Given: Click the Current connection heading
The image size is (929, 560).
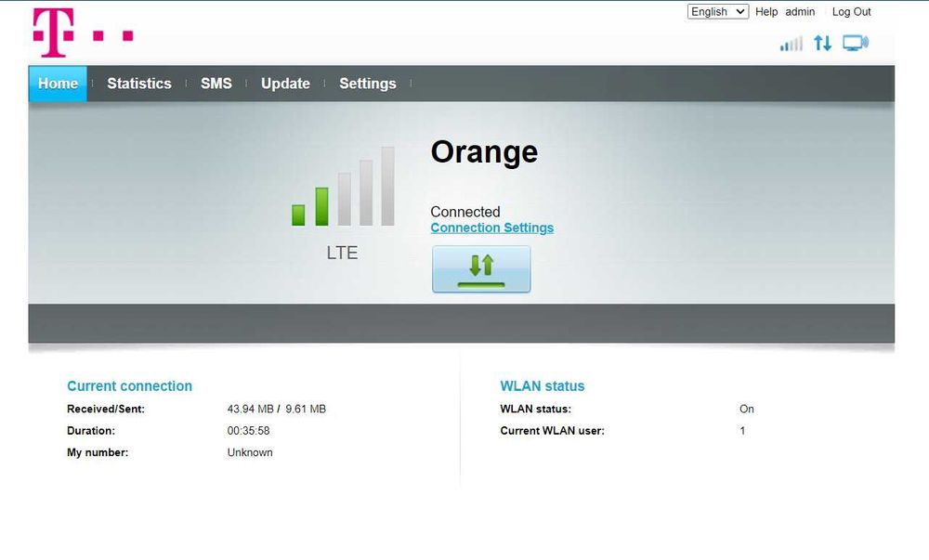Looking at the screenshot, I should (129, 386).
